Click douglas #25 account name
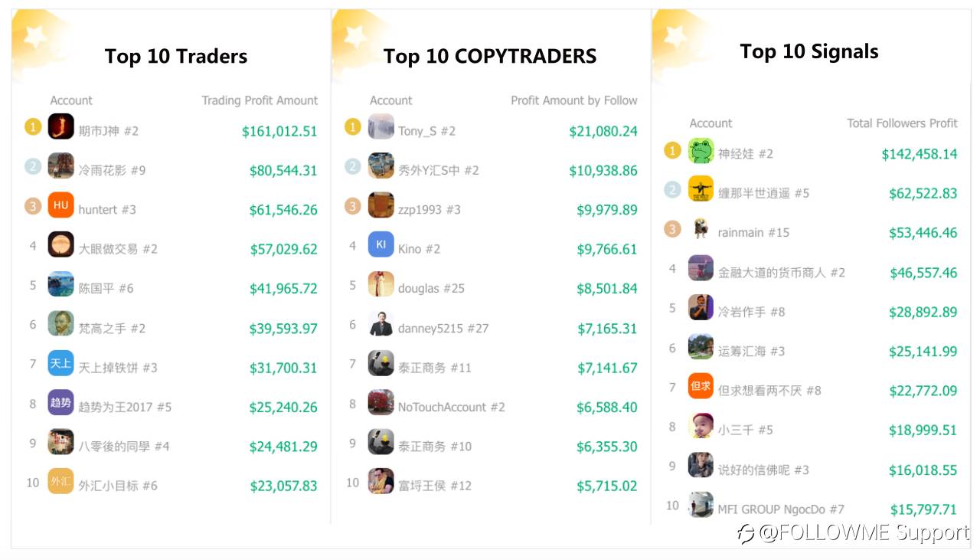The image size is (980, 560). 431,288
